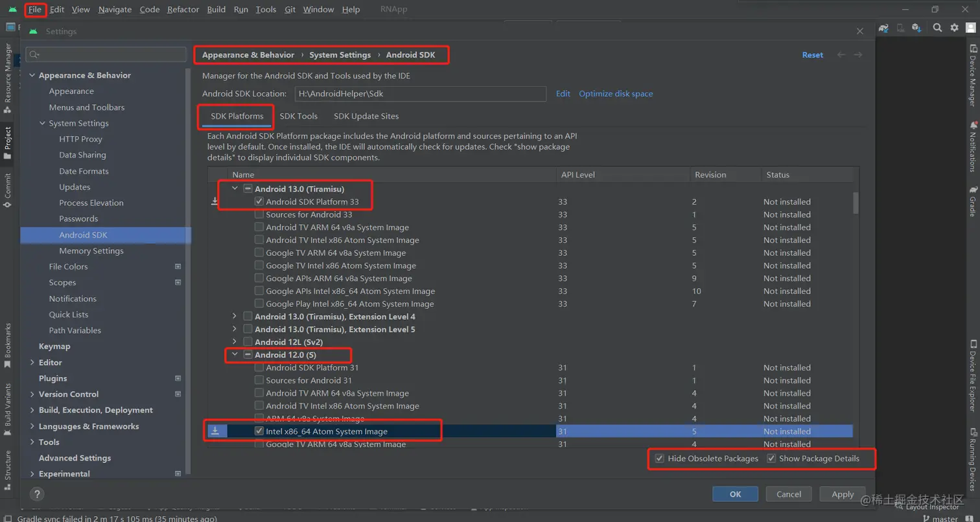Viewport: 980px width, 522px height.
Task: Collapse the System Settings subtree
Action: coord(42,123)
